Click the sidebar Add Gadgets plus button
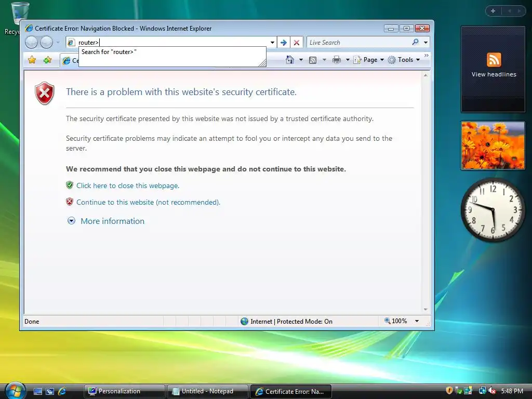532x399 pixels. 493,11
